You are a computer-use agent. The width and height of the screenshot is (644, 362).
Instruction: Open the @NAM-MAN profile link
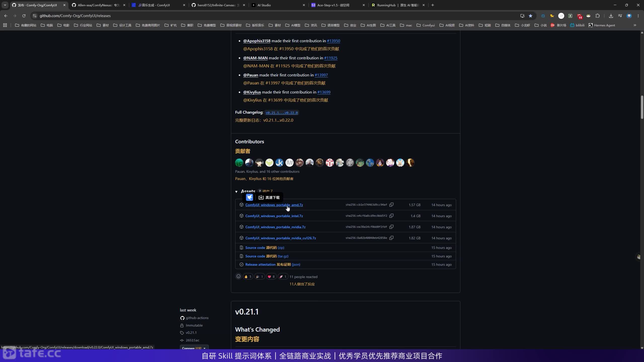(255, 58)
